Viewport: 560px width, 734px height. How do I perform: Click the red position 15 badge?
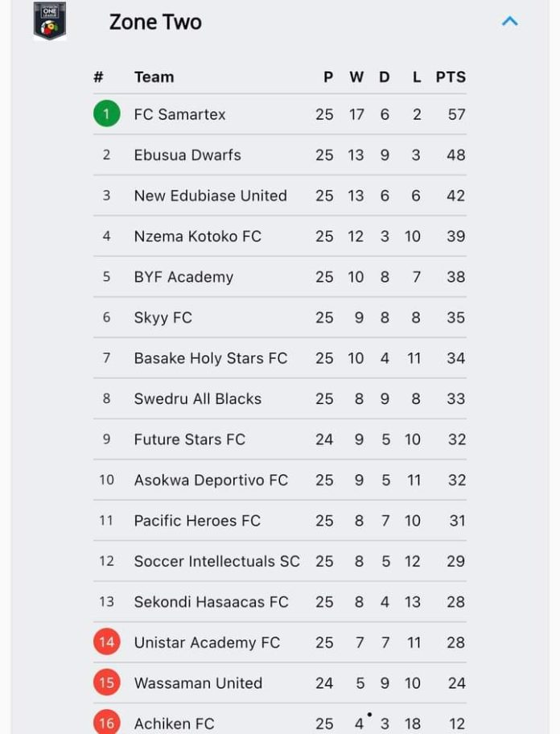[107, 682]
